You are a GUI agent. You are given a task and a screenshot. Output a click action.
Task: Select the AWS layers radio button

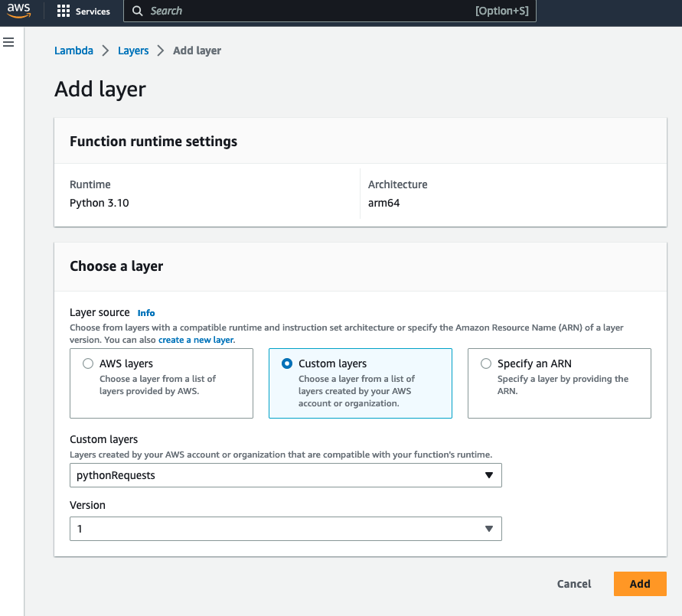[88, 363]
